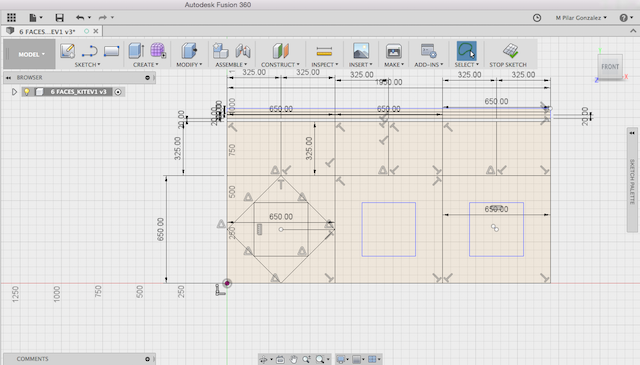Open Display Settings in navigation bar
Viewport: 640px width, 365px height.
point(342,359)
